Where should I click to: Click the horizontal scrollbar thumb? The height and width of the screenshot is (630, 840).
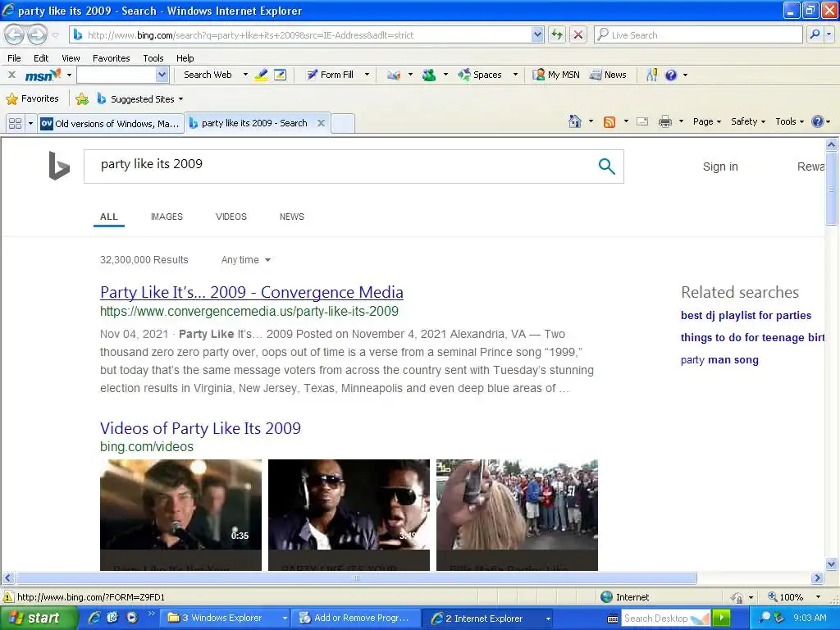coord(356,578)
